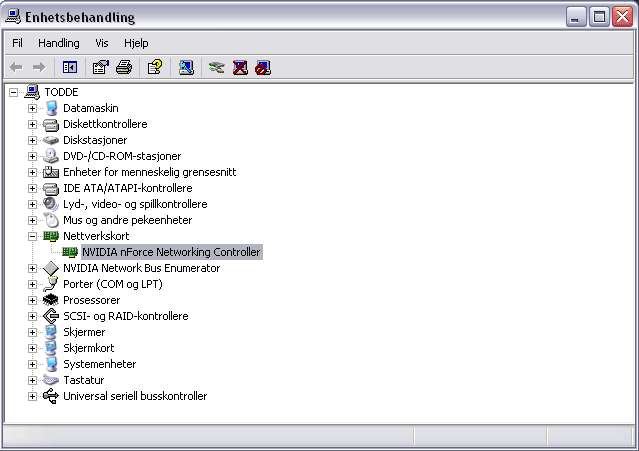
Task: Click the sound controllers speaker icon
Action: (x=51, y=204)
